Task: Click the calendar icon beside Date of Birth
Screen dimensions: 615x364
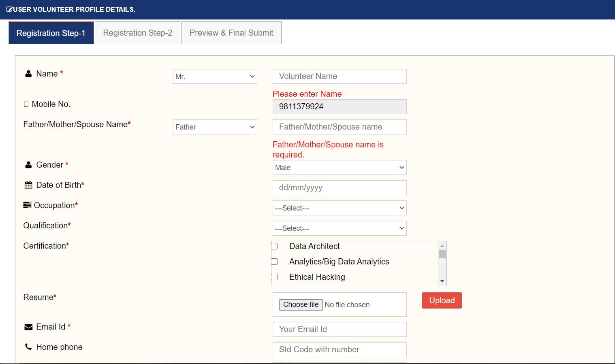Action: pyautogui.click(x=28, y=185)
